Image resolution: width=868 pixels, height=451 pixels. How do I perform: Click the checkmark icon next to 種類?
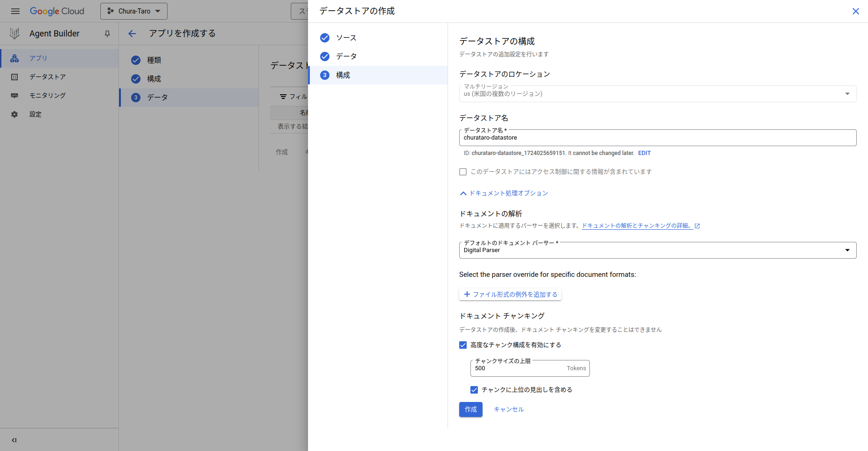click(136, 60)
